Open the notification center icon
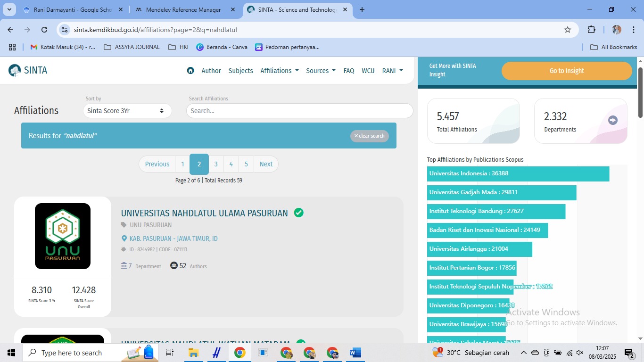 point(630,353)
